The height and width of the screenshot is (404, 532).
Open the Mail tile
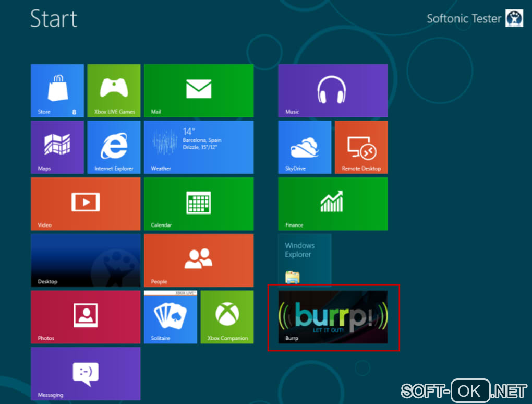[199, 91]
